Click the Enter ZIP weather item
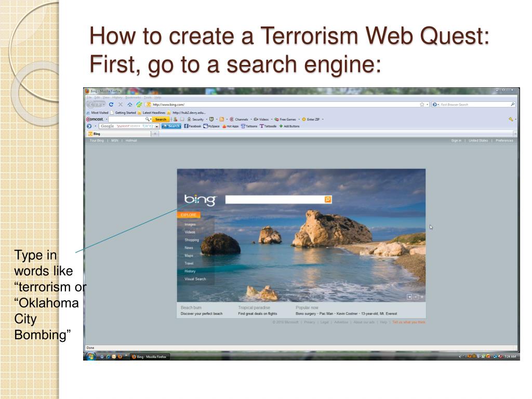 pyautogui.click(x=311, y=119)
